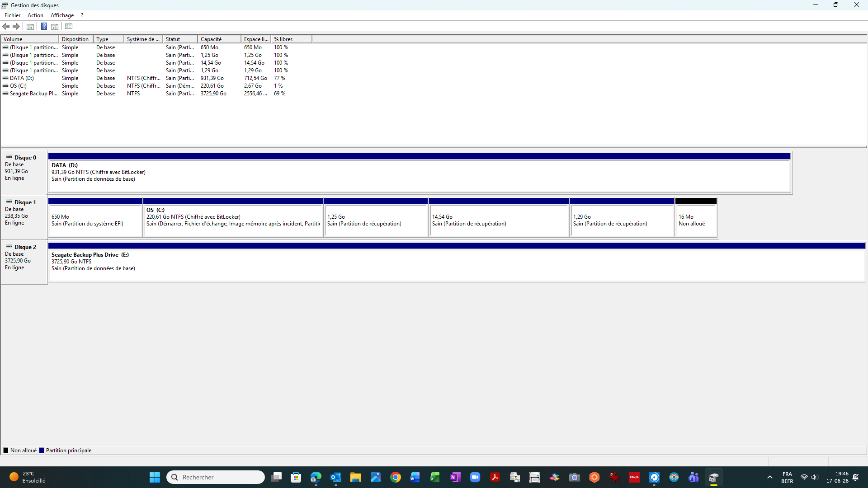Click the black Non alloué legend swatch
This screenshot has width=868, height=488.
(6, 450)
